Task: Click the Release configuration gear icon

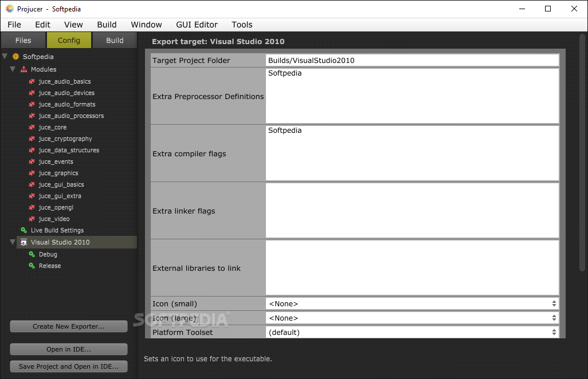Action: (32, 266)
